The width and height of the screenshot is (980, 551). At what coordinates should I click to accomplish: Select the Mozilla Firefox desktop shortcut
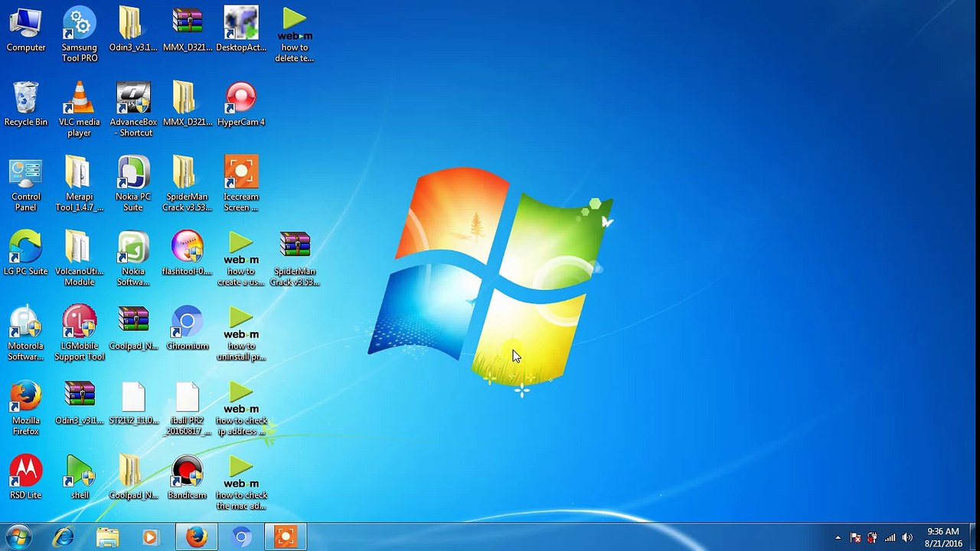(26, 408)
